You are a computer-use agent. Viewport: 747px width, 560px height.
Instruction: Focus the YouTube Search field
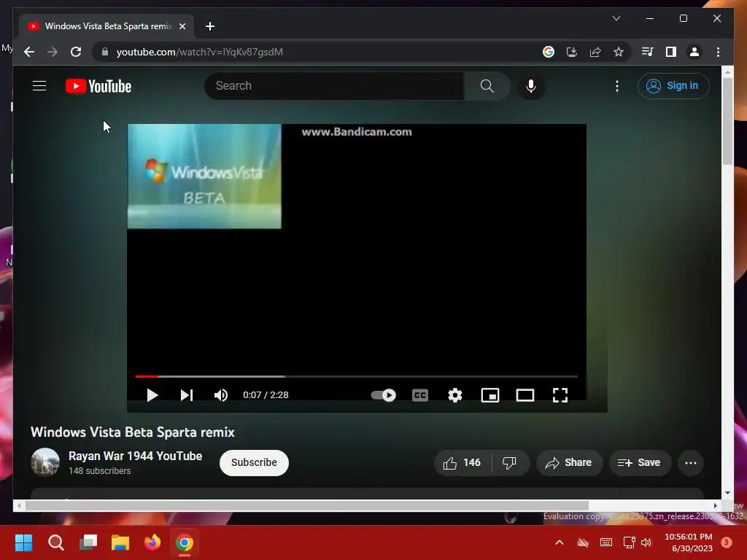point(334,86)
